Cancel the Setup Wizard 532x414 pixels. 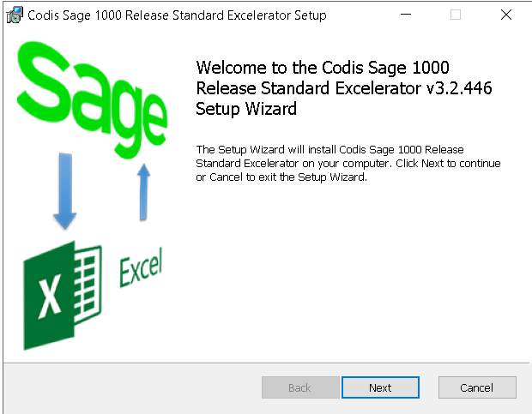pyautogui.click(x=477, y=387)
